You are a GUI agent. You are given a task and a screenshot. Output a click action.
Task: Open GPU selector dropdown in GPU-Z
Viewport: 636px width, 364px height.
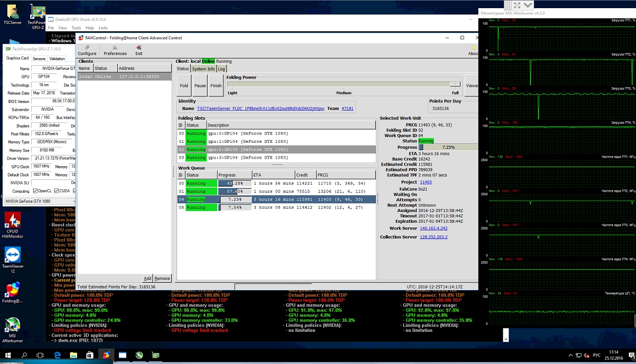(40, 201)
